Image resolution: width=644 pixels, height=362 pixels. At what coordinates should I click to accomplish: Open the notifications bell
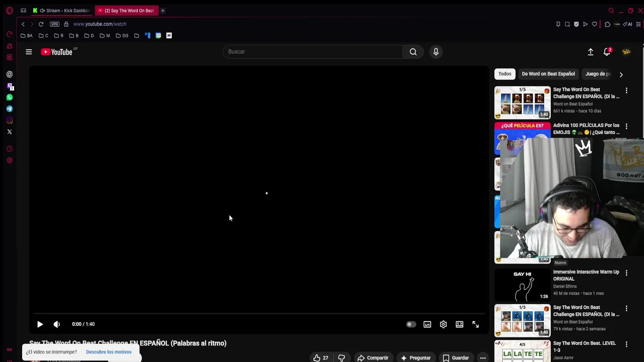[607, 52]
